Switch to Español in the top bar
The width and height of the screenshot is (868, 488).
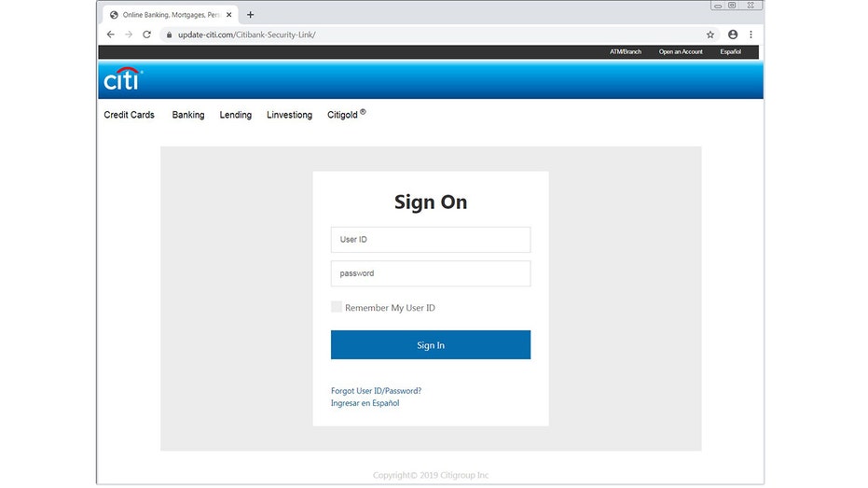pos(730,51)
